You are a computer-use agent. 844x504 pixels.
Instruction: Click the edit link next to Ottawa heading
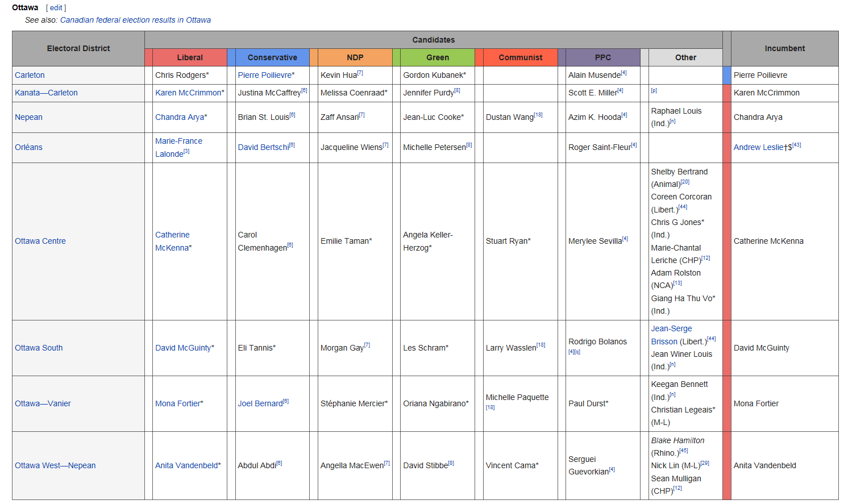click(56, 8)
